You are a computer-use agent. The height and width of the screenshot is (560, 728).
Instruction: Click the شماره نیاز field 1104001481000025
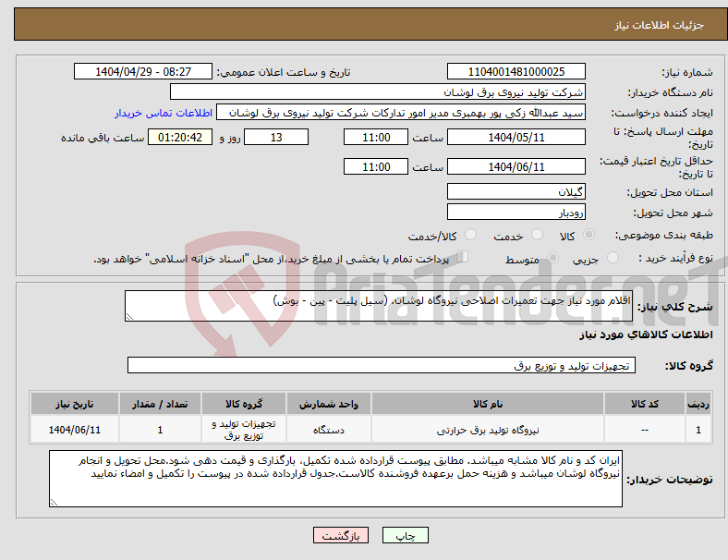[x=516, y=71]
